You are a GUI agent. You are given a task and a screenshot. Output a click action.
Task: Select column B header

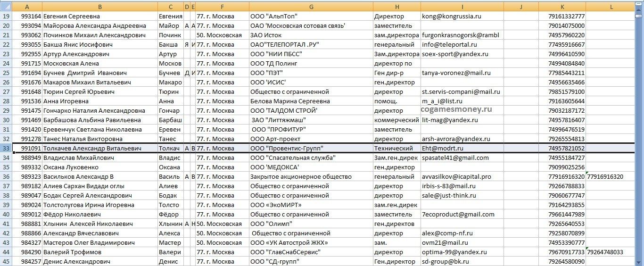[100, 6]
